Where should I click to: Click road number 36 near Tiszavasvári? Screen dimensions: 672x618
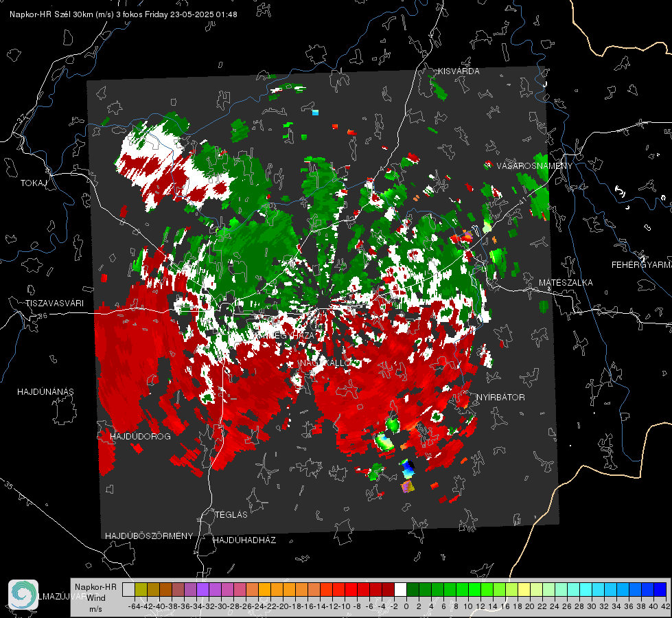(x=43, y=316)
